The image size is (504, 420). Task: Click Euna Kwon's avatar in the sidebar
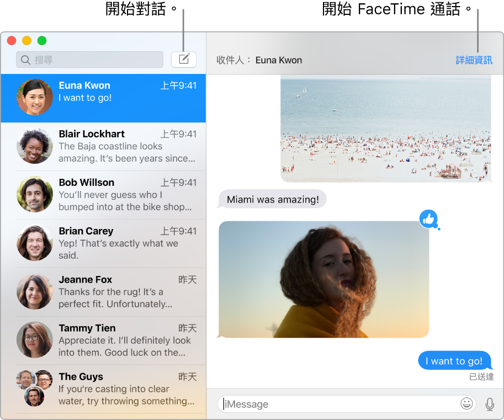click(34, 98)
